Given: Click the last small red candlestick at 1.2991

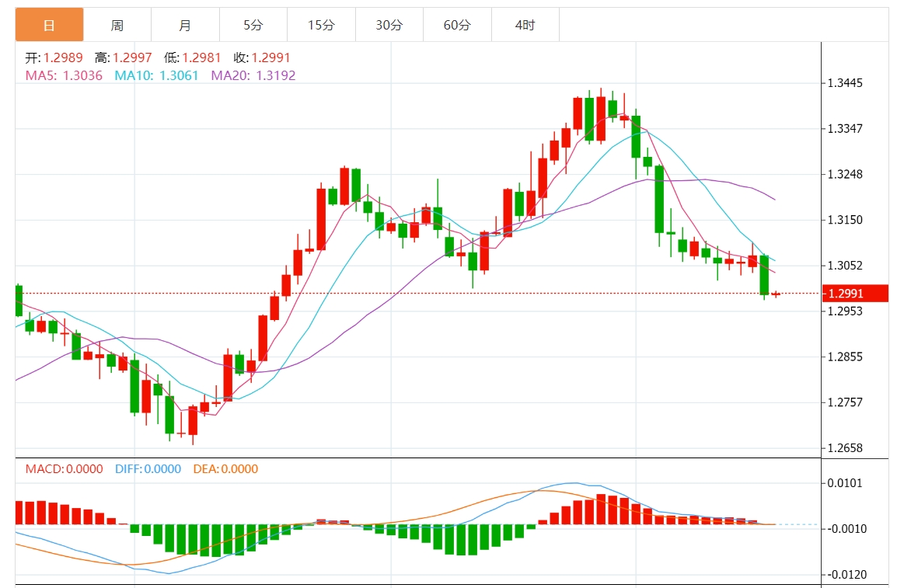Looking at the screenshot, I should (776, 294).
